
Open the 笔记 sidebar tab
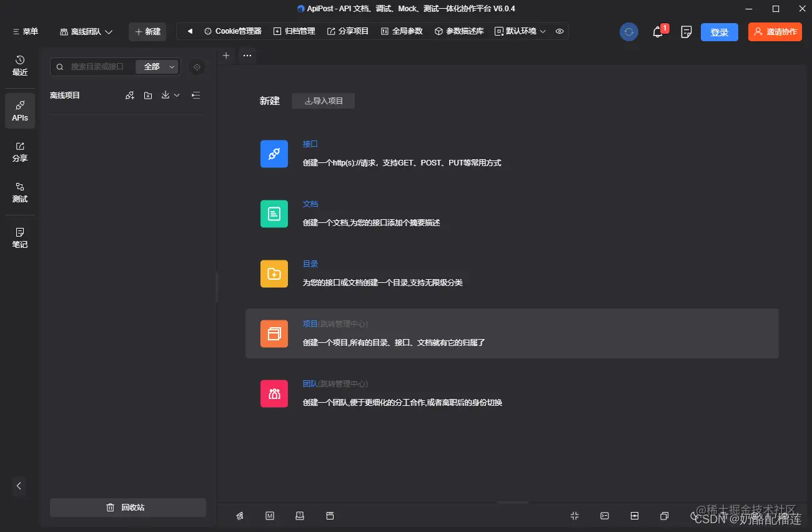pos(20,239)
